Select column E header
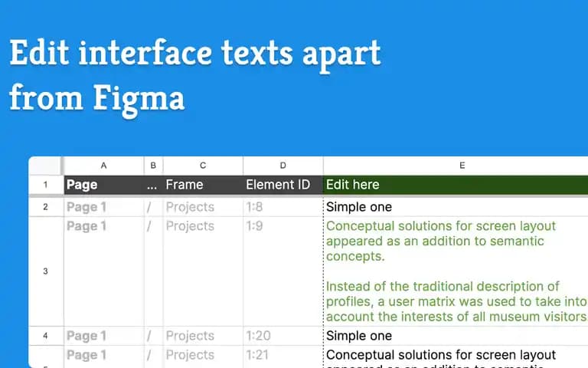This screenshot has height=368, width=588. (x=456, y=166)
